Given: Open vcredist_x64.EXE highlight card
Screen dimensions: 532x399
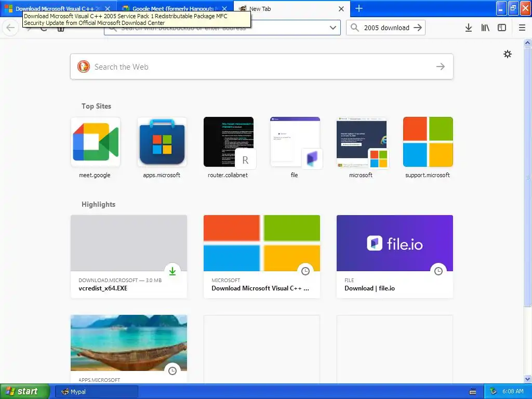Looking at the screenshot, I should 129,257.
